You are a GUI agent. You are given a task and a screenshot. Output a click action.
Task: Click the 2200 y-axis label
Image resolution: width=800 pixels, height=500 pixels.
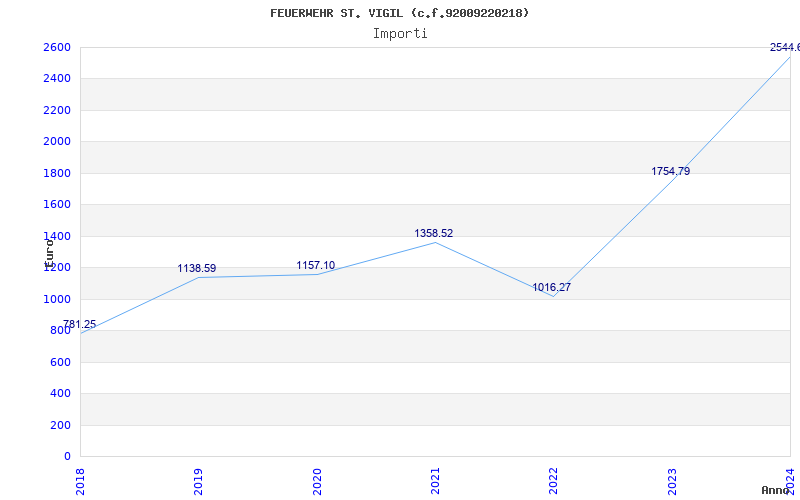57,110
